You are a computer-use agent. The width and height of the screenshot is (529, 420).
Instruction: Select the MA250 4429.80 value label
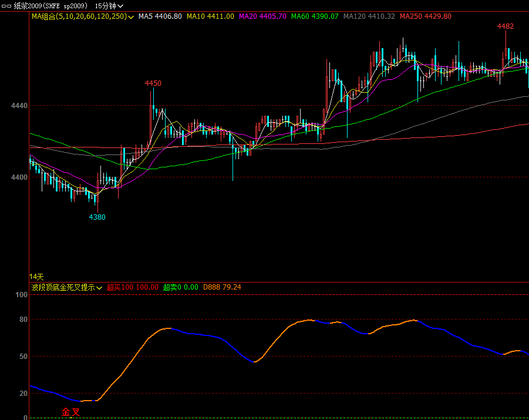[426, 16]
